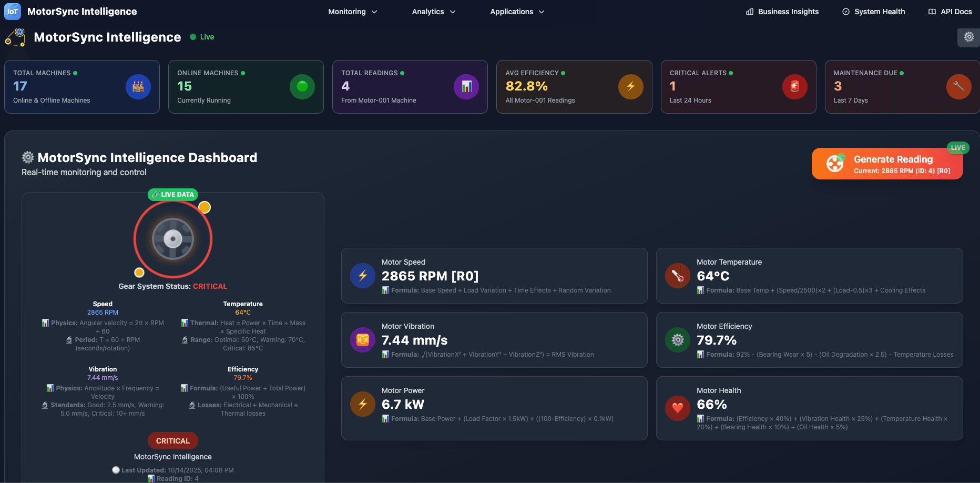Toggle the Live status indicator next to the title
The height and width of the screenshot is (483, 980).
[x=201, y=37]
